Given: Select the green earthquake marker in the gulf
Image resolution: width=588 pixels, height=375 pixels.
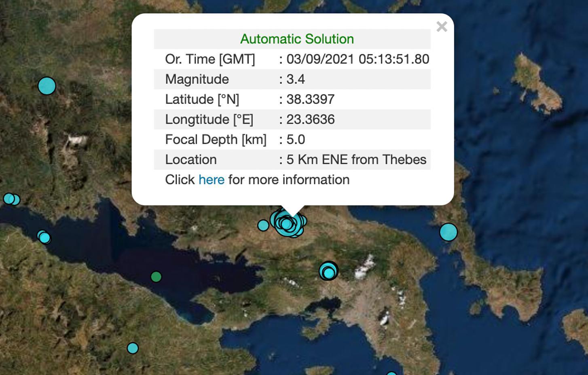Looking at the screenshot, I should tap(156, 277).
